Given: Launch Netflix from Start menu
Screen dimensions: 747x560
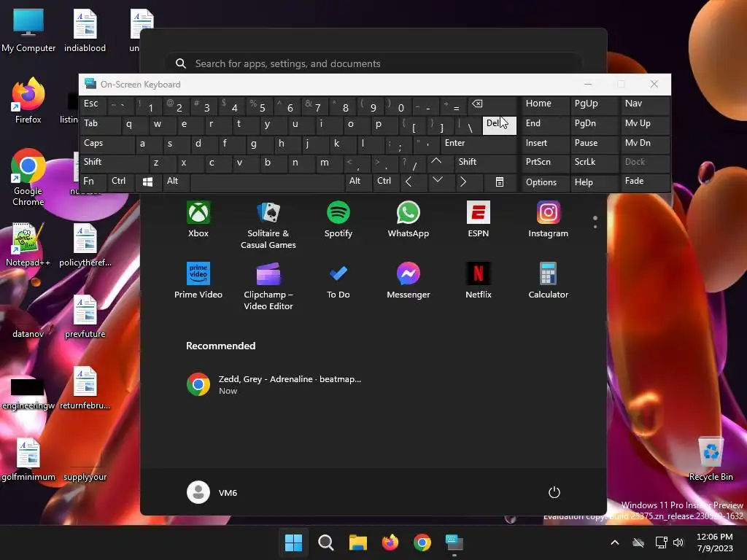Looking at the screenshot, I should [479, 281].
